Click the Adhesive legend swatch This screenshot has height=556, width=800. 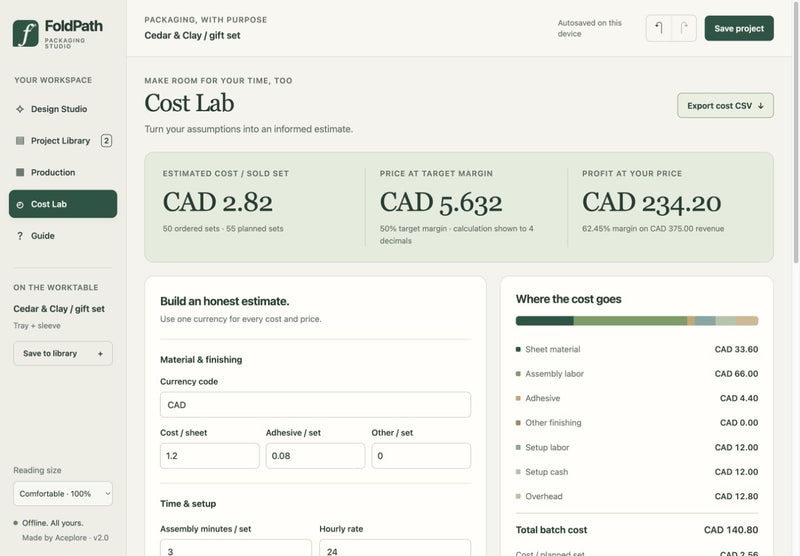[518, 398]
